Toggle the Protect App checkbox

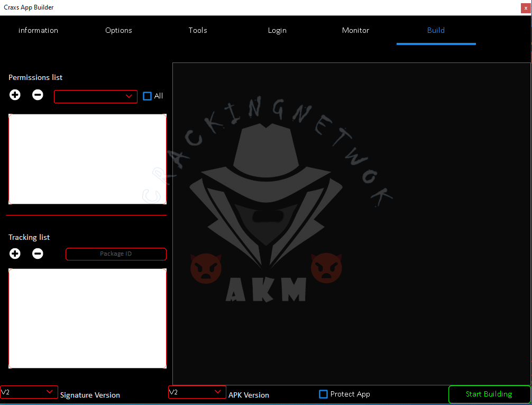tap(324, 394)
